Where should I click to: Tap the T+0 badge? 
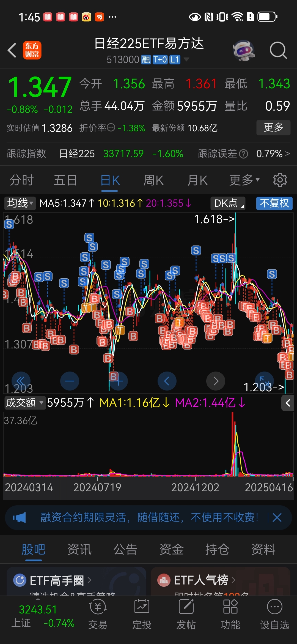click(160, 59)
